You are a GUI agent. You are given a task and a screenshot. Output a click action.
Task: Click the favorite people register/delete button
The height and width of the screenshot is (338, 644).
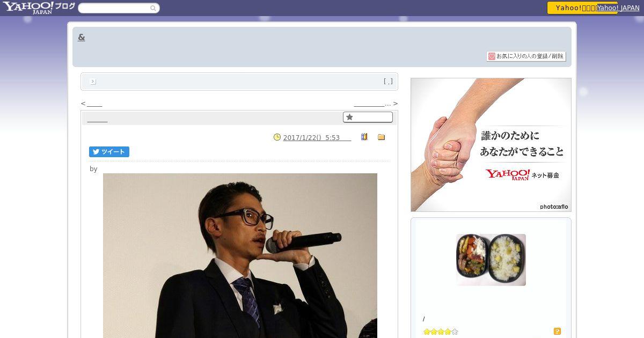click(x=526, y=56)
